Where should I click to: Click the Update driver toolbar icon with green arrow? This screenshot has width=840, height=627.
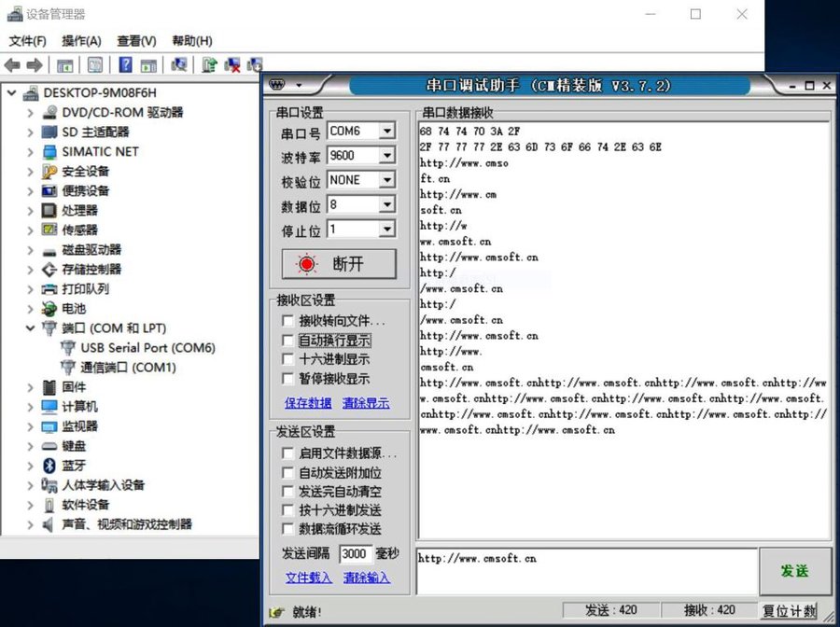tap(209, 64)
